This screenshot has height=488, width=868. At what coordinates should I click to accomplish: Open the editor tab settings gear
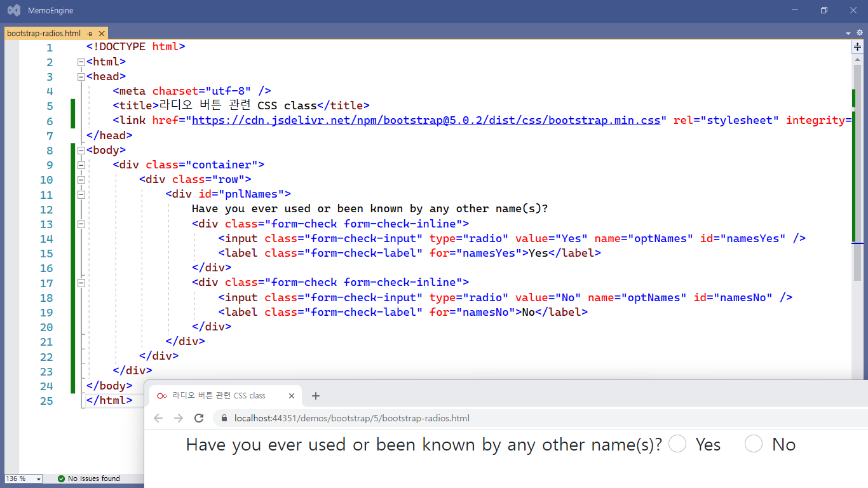coord(860,33)
